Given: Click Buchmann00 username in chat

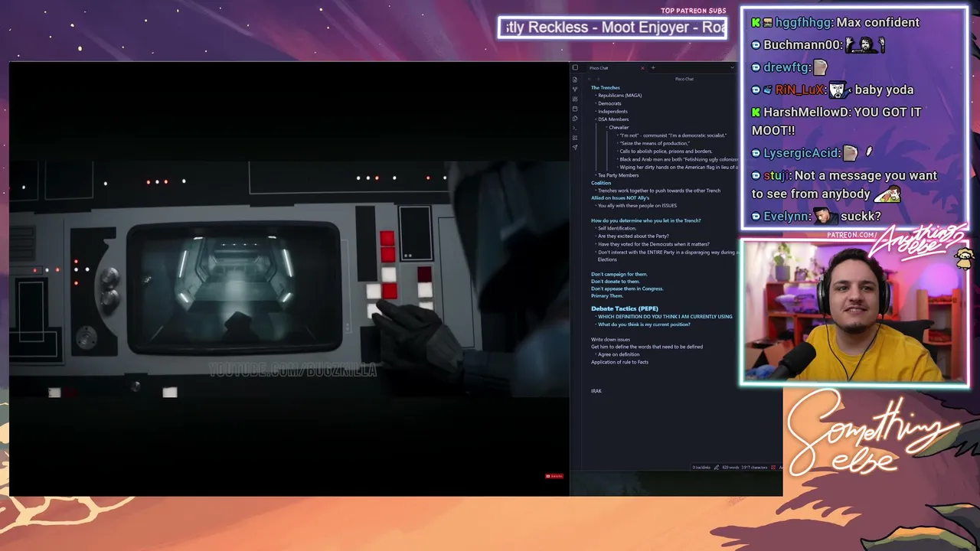Looking at the screenshot, I should tap(802, 45).
